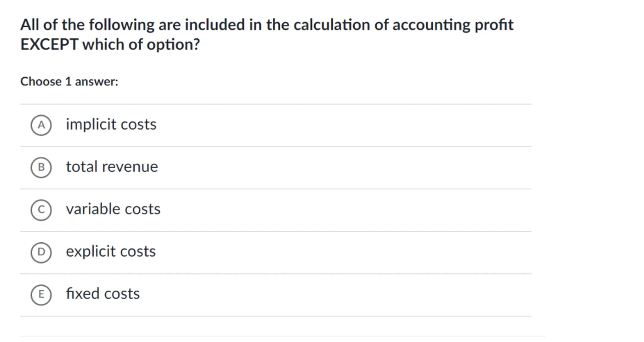Select radio circle B for total revenue
This screenshot has width=644, height=342.
point(41,167)
